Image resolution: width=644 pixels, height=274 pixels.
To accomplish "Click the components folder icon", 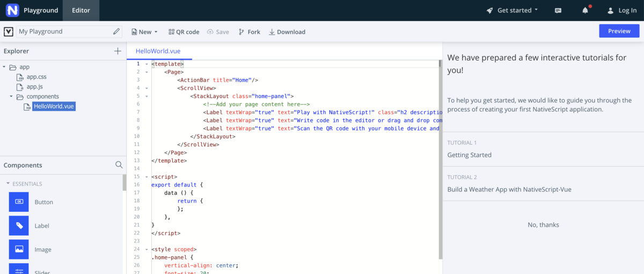I will (19, 97).
